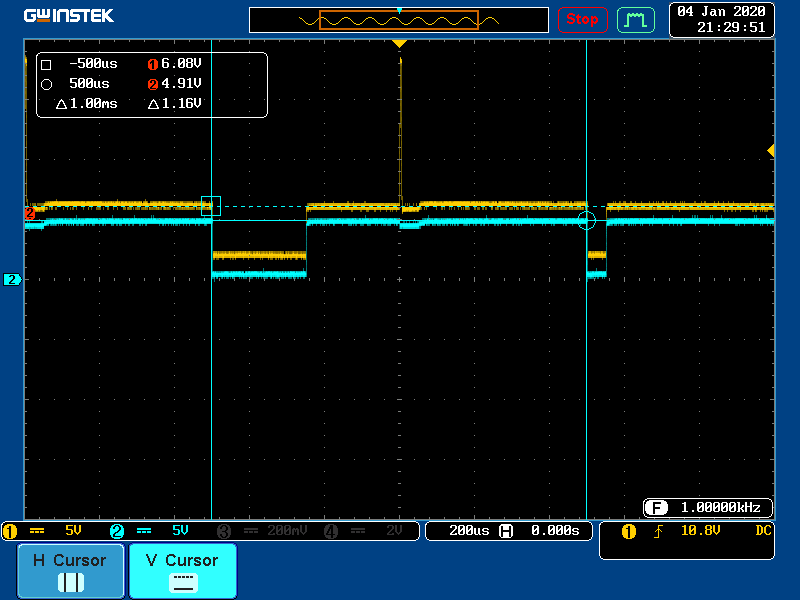This screenshot has height=600, width=800.
Task: Click the red channel 1 ground marker
Action: 30,213
